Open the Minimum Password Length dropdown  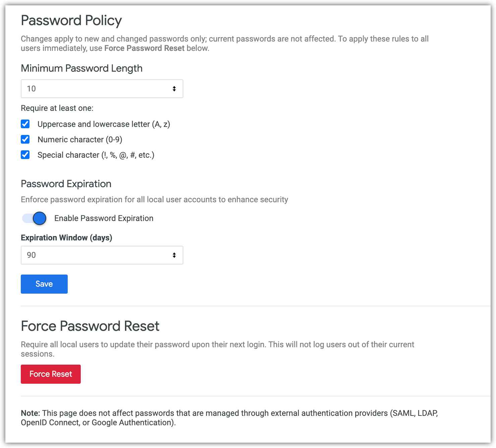(102, 89)
